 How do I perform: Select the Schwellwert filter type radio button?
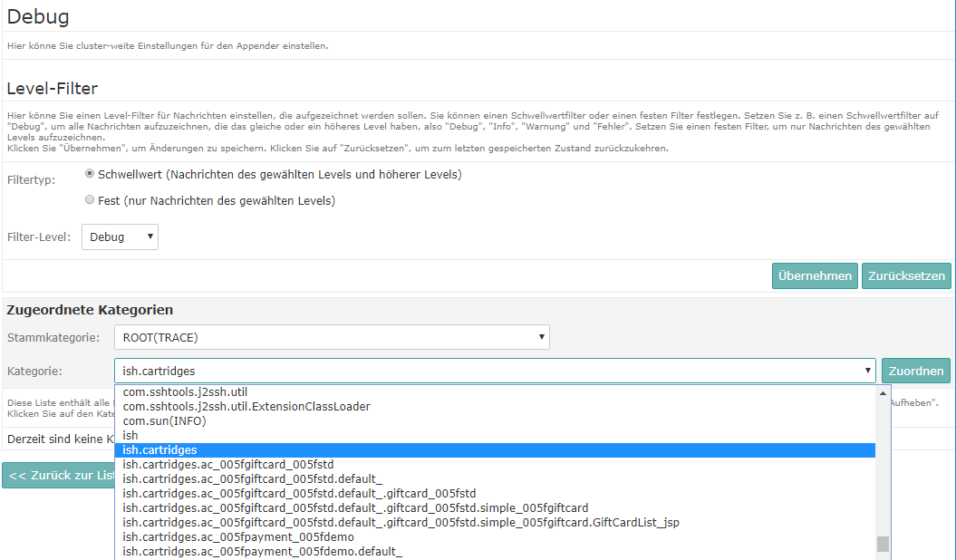90,173
